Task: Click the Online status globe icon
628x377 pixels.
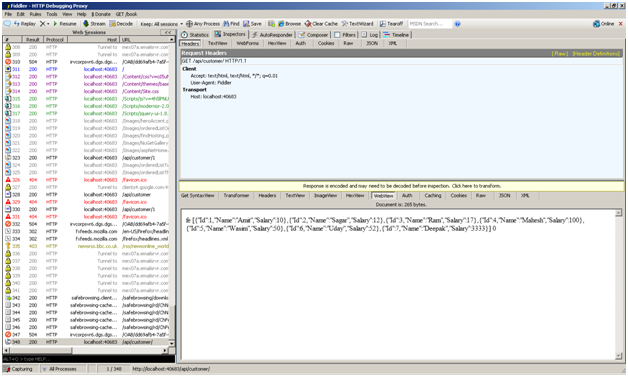Action: tap(604, 24)
